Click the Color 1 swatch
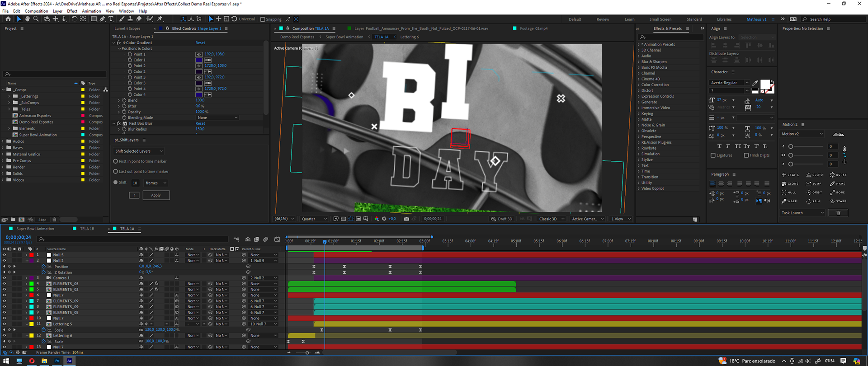The height and width of the screenshot is (366, 868). (199, 60)
